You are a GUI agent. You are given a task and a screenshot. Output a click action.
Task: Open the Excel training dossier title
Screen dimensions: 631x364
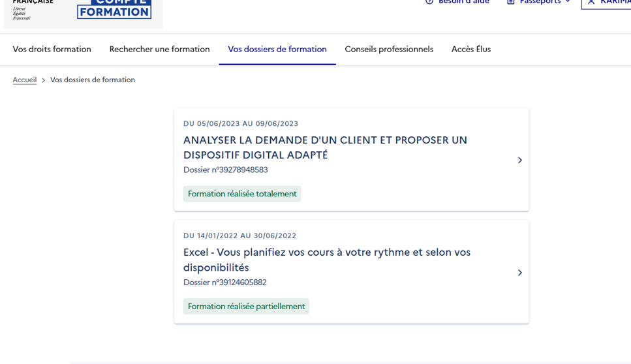pyautogui.click(x=326, y=260)
